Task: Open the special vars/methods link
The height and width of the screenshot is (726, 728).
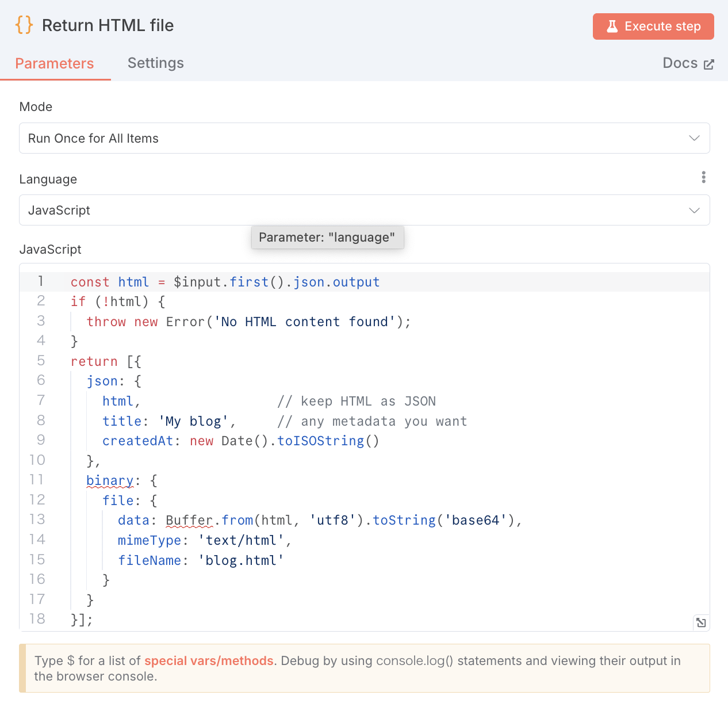Action: 209,660
